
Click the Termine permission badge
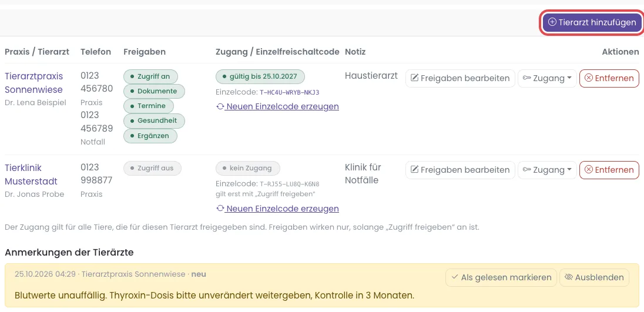pyautogui.click(x=149, y=106)
